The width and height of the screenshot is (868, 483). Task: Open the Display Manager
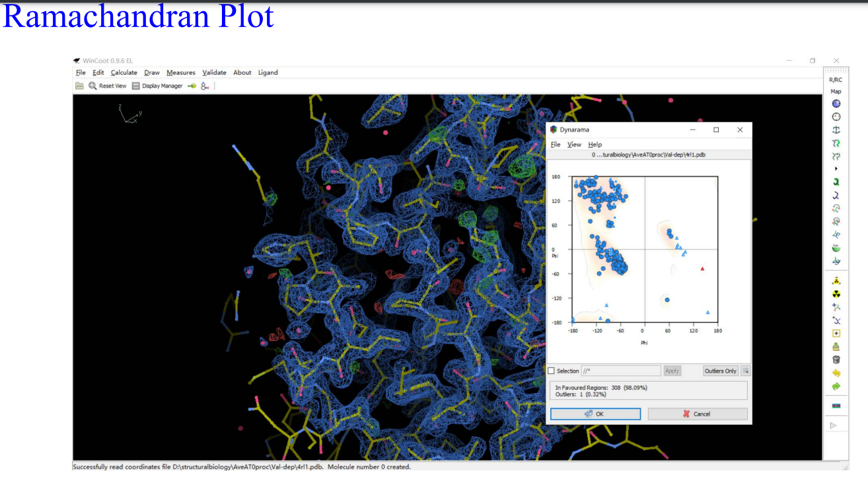coord(157,86)
